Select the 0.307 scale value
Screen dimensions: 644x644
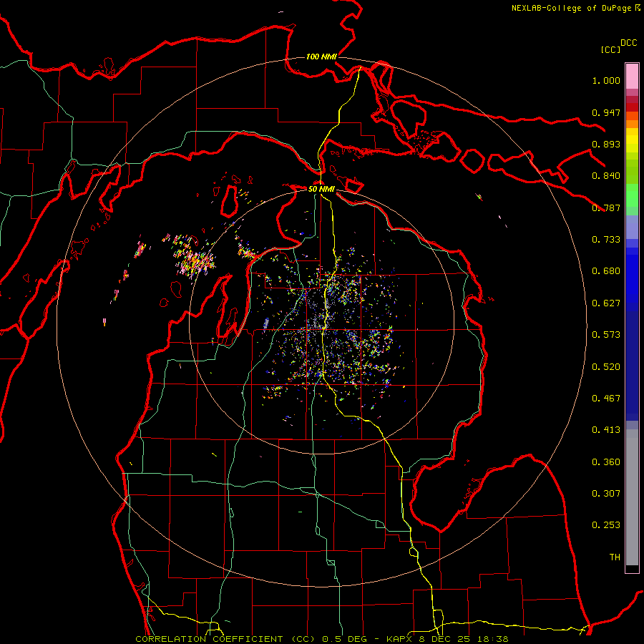pos(606,494)
